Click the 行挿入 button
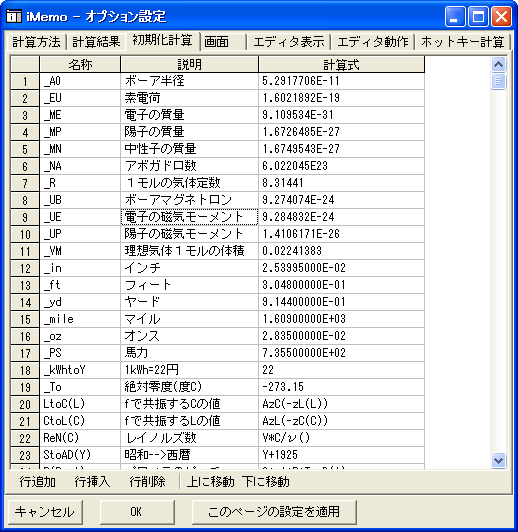 (x=92, y=481)
